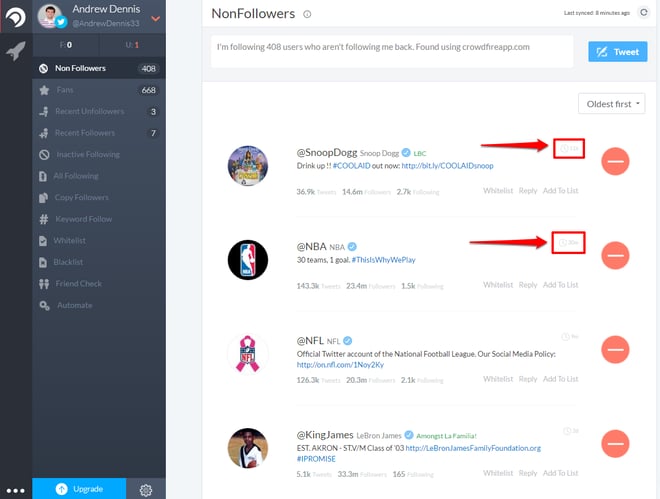Open LeBronJamesFamilyFoundation.org link

click(x=473, y=448)
